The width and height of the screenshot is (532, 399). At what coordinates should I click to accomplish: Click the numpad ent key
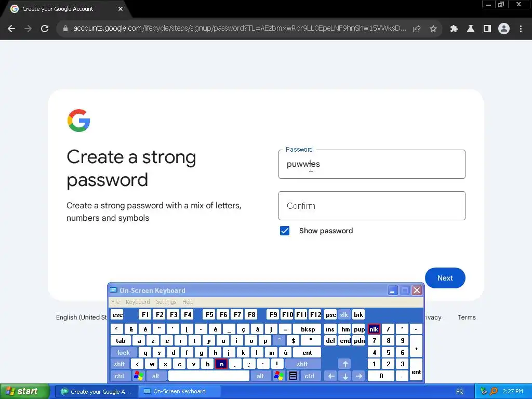[x=416, y=370]
